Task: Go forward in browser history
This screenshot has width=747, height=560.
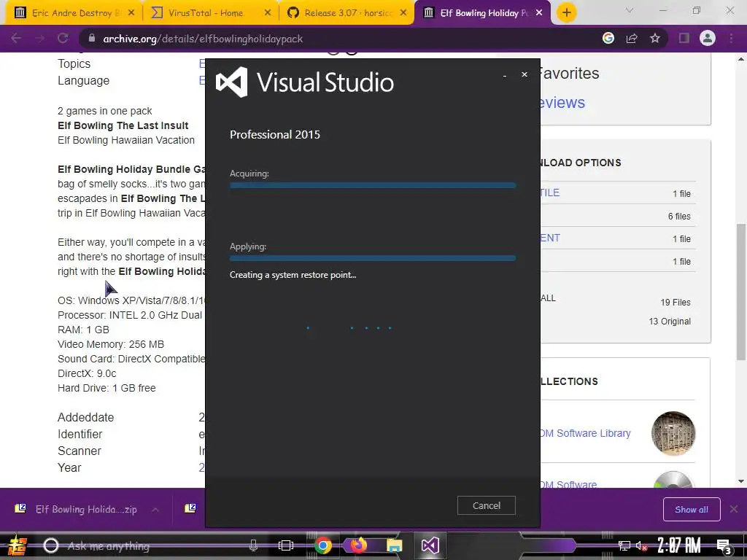Action: pyautogui.click(x=40, y=39)
